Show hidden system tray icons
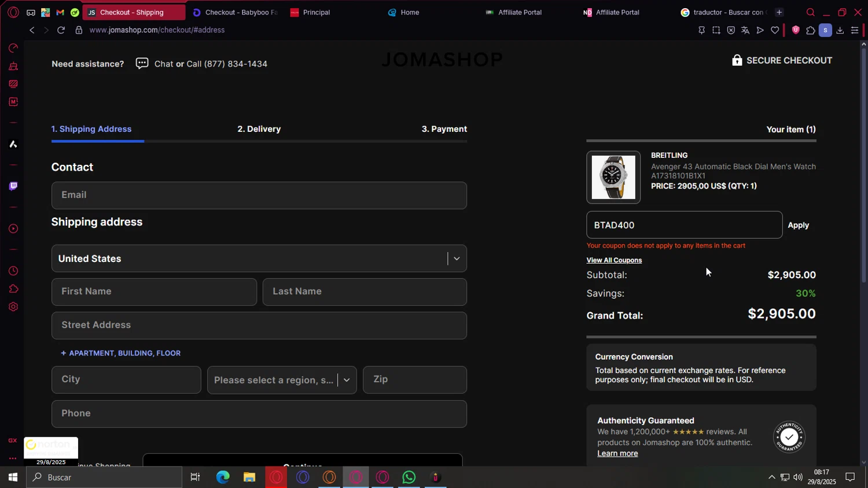This screenshot has height=488, width=868. 771,478
